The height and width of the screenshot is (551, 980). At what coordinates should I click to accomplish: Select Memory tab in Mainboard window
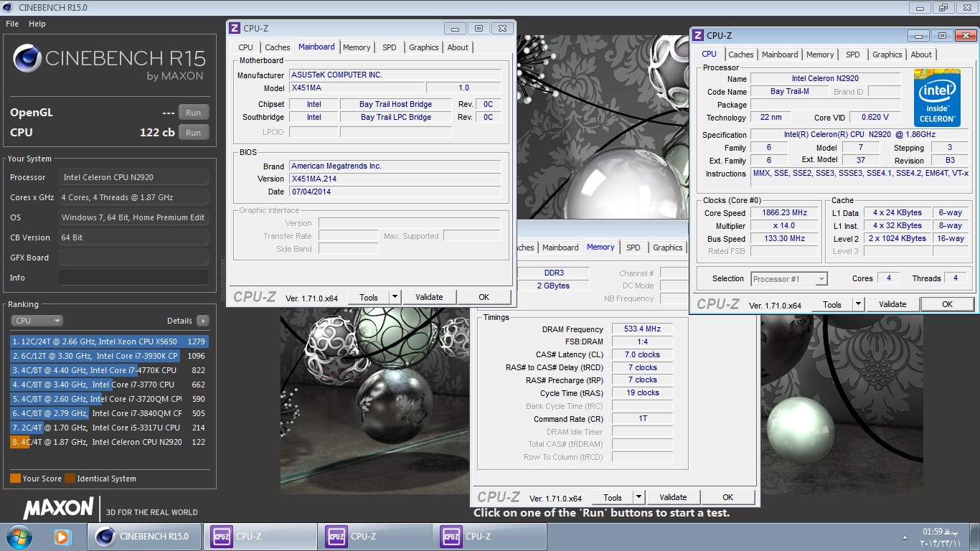(x=357, y=47)
